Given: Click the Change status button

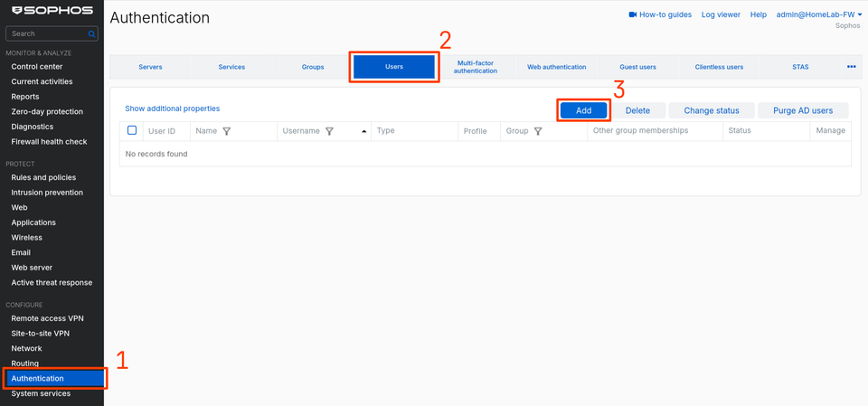Looking at the screenshot, I should tap(712, 111).
